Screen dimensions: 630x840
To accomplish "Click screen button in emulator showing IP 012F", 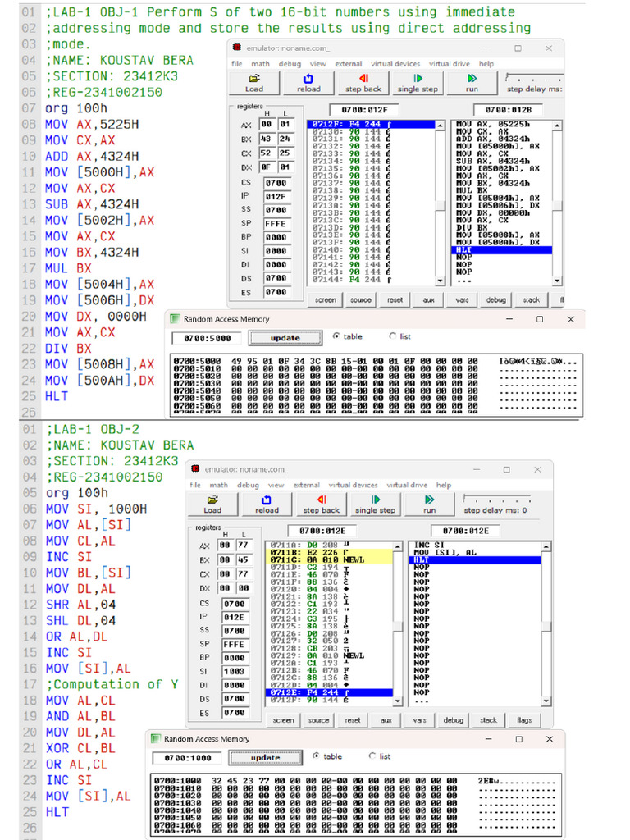I will point(325,300).
